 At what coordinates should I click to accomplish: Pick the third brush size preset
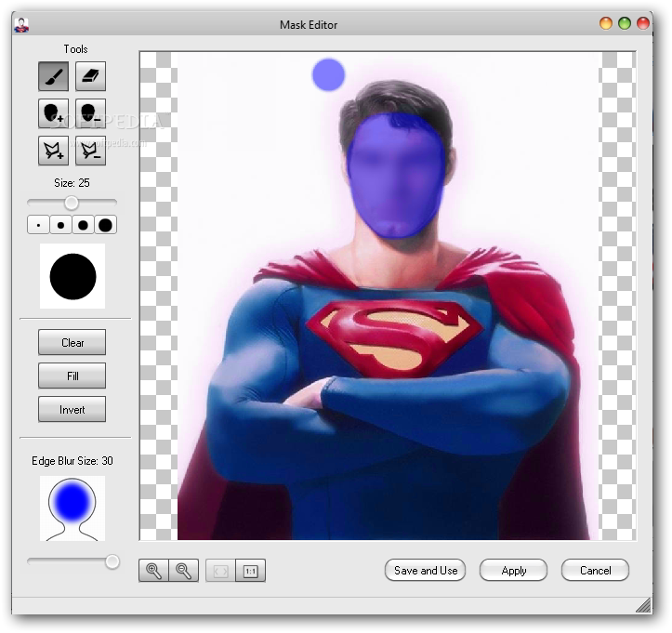[x=83, y=225]
